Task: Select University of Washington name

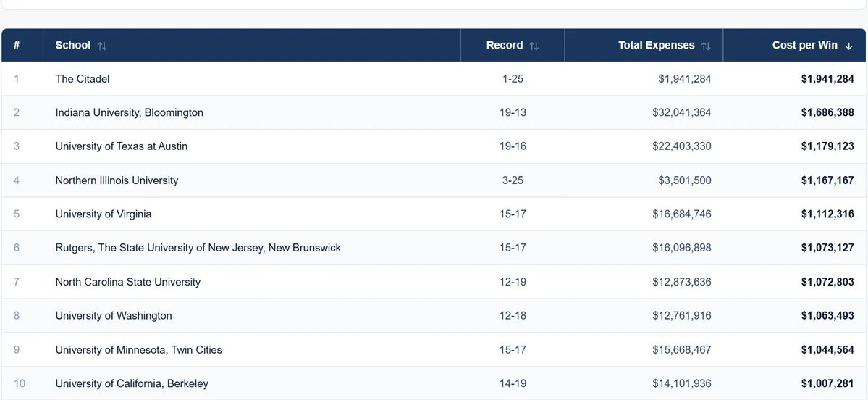Action: tap(114, 315)
